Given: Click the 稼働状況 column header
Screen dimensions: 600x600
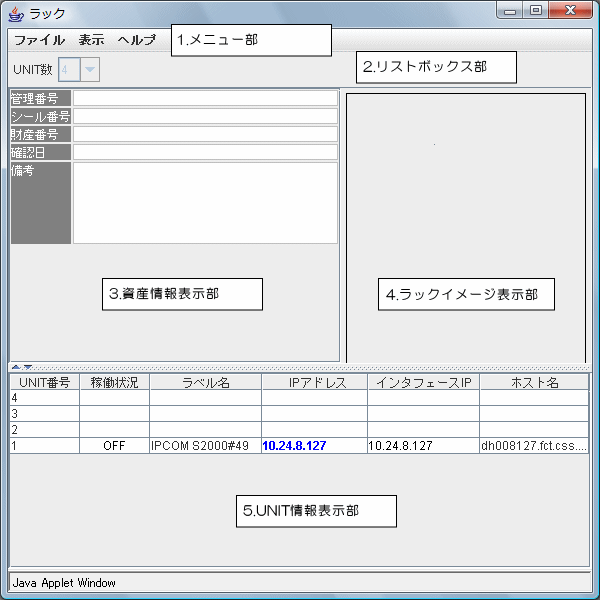Looking at the screenshot, I should [114, 382].
